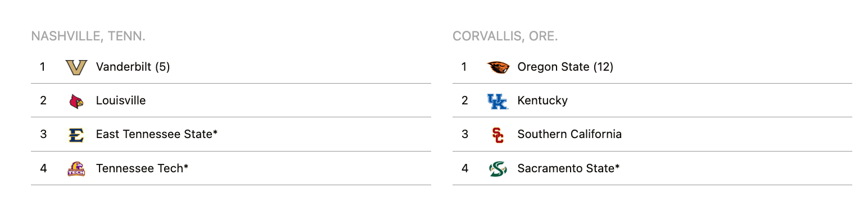Viewport: 868px width, 220px height.
Task: Click seed number 4 in Corvallis regional
Action: tap(464, 168)
